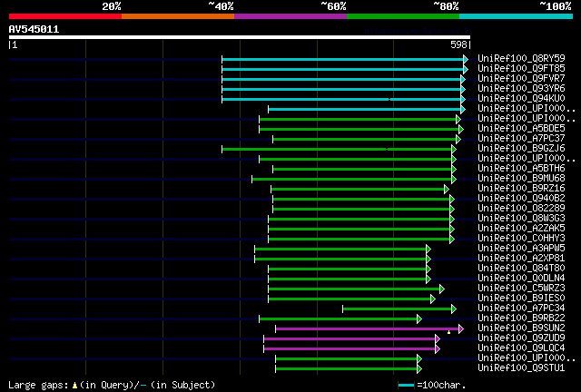The image size is (581, 392).
Task: Select the UniRef100_Q9LQC4 label
Action: point(521,348)
